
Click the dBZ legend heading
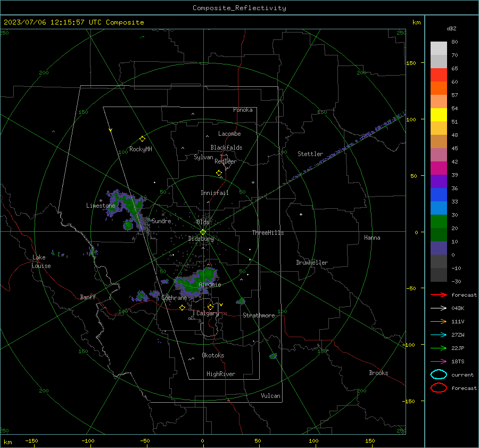point(451,29)
